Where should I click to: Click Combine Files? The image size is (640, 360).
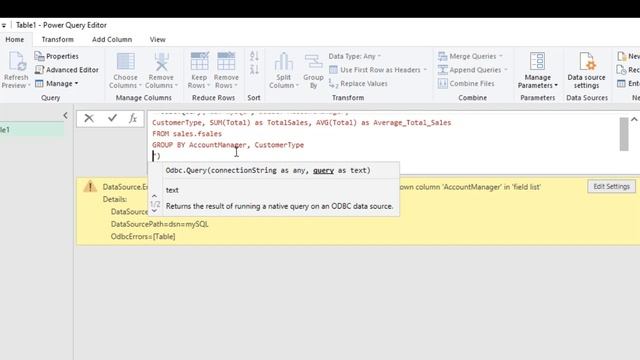pos(466,84)
